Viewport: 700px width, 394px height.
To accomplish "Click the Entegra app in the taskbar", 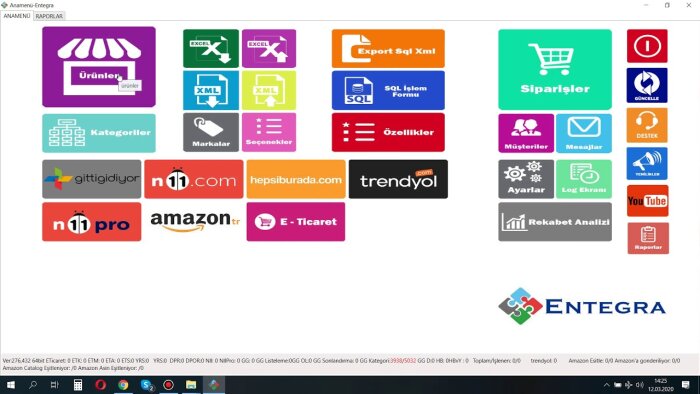I will pos(214,385).
